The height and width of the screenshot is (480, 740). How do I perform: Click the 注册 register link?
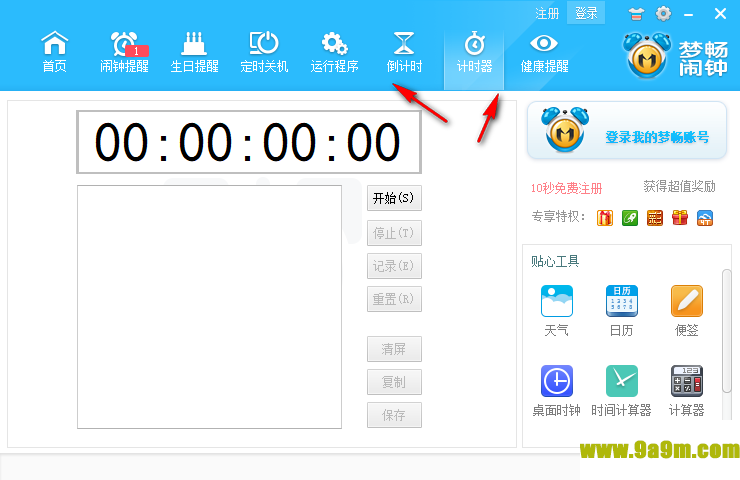pyautogui.click(x=547, y=13)
